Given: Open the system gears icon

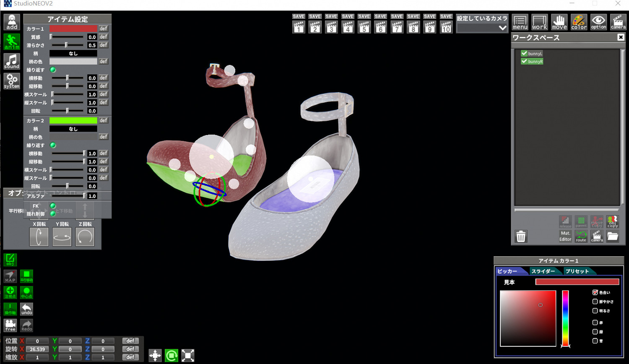Looking at the screenshot, I should coord(12,81).
